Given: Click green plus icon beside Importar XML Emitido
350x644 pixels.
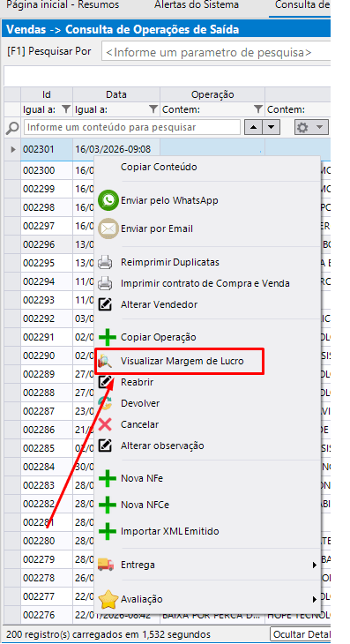Looking at the screenshot, I should pyautogui.click(x=107, y=531).
